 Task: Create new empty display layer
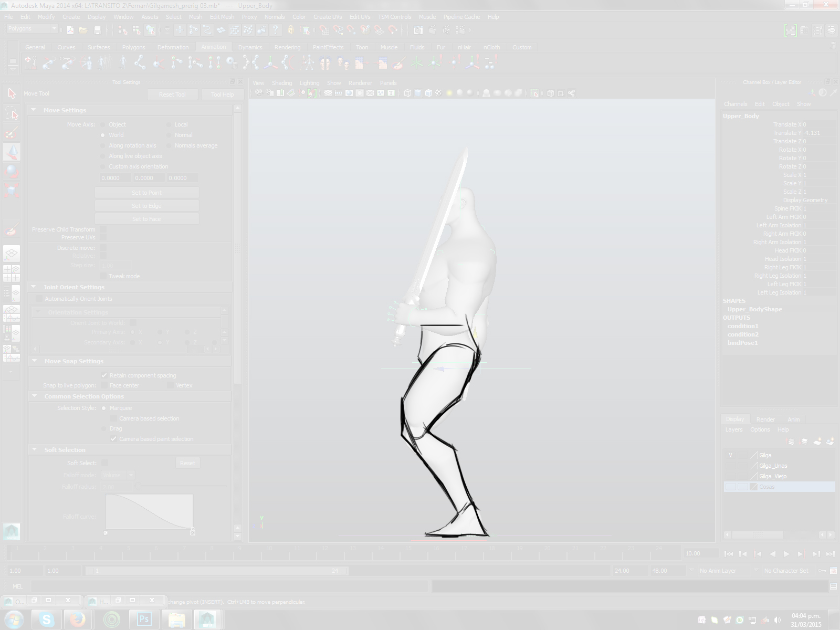(x=817, y=442)
